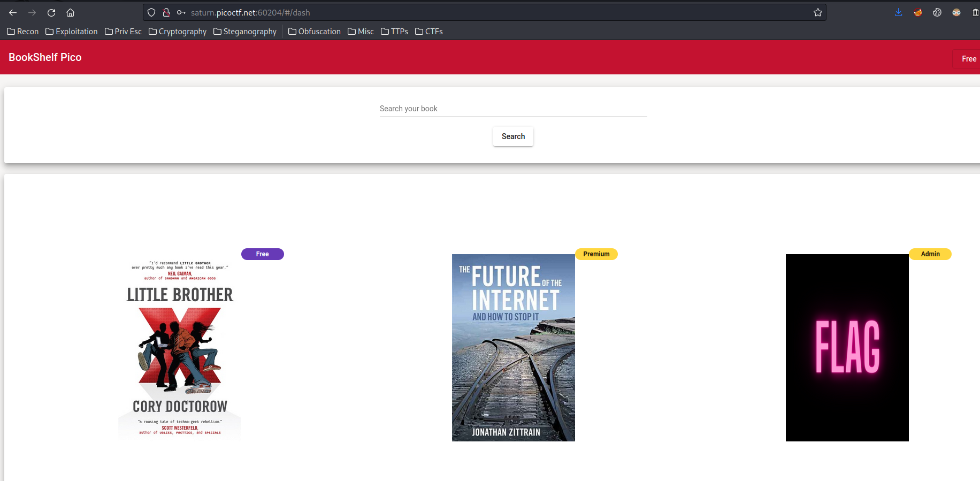Click the yellow Premium badge
980x481 pixels.
(596, 254)
